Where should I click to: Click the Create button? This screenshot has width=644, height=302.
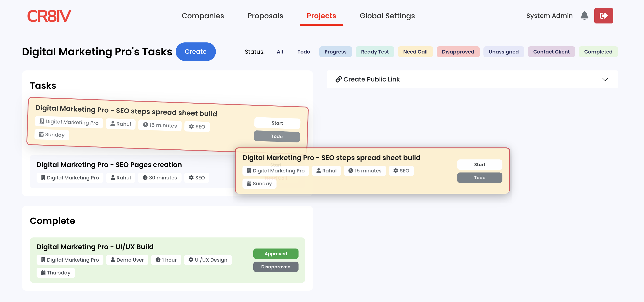point(196,52)
